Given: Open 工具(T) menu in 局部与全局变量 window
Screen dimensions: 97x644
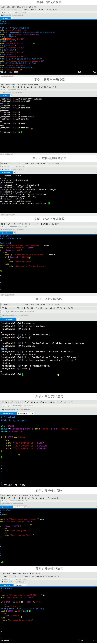Looking at the screenshot, I should (x=19, y=84).
